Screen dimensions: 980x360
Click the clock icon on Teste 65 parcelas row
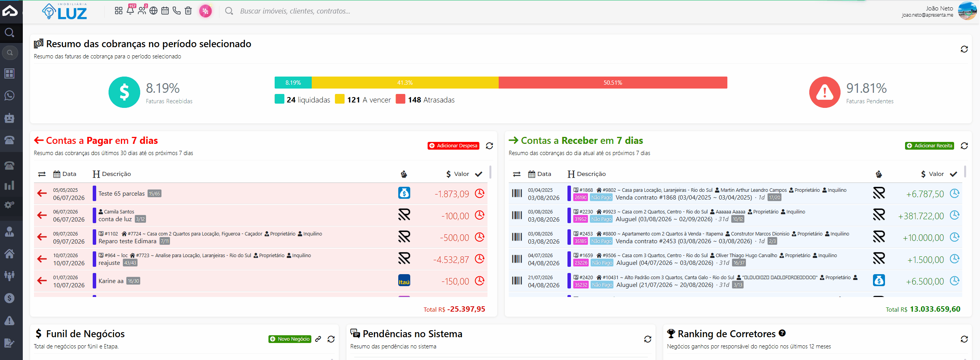coord(480,193)
